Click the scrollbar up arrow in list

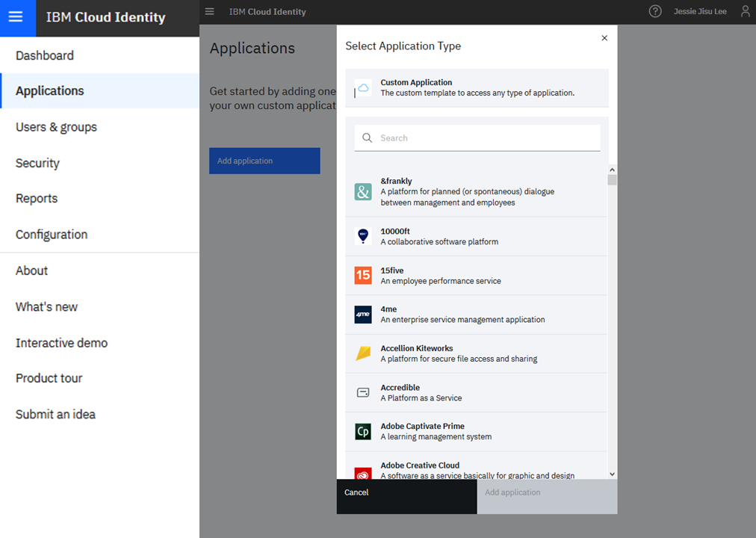[x=612, y=170]
